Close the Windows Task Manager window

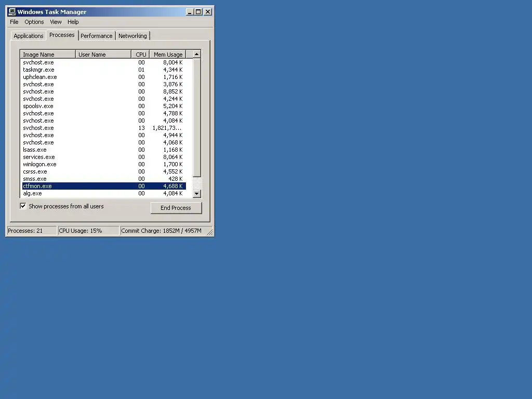pos(208,12)
